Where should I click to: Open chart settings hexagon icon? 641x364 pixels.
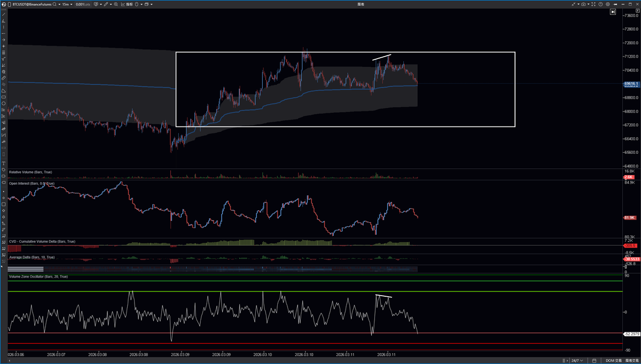[608, 4]
